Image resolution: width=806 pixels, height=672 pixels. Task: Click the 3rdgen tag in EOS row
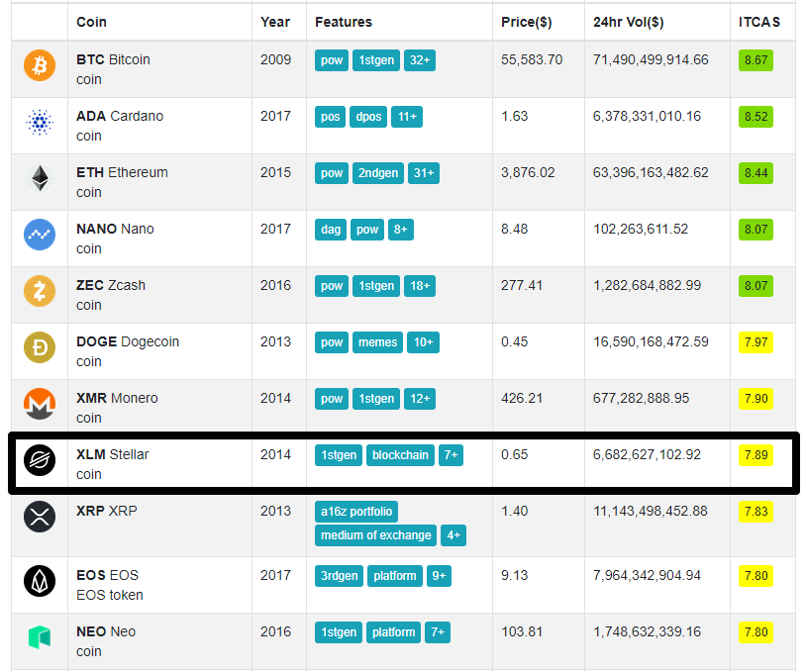click(x=340, y=576)
